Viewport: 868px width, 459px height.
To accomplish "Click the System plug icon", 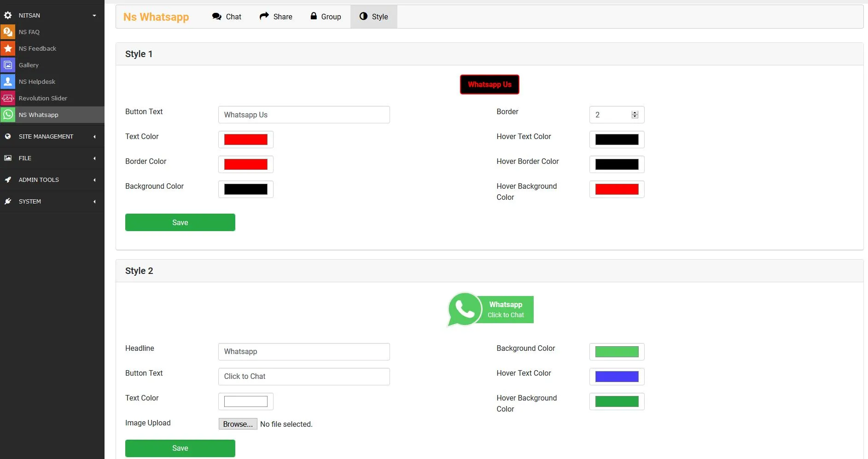I will pos(8,201).
